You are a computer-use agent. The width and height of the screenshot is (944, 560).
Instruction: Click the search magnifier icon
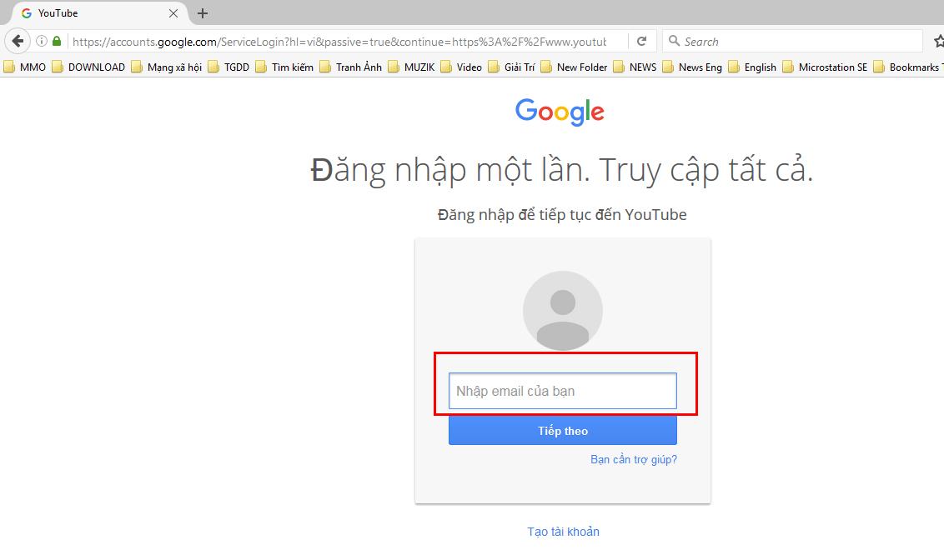(675, 41)
